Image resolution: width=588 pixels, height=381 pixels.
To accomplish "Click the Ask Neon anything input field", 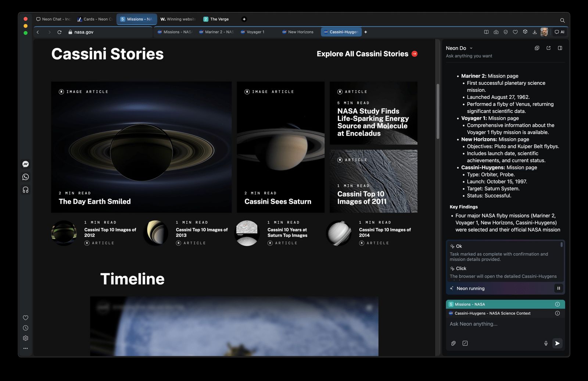I will [x=489, y=324].
